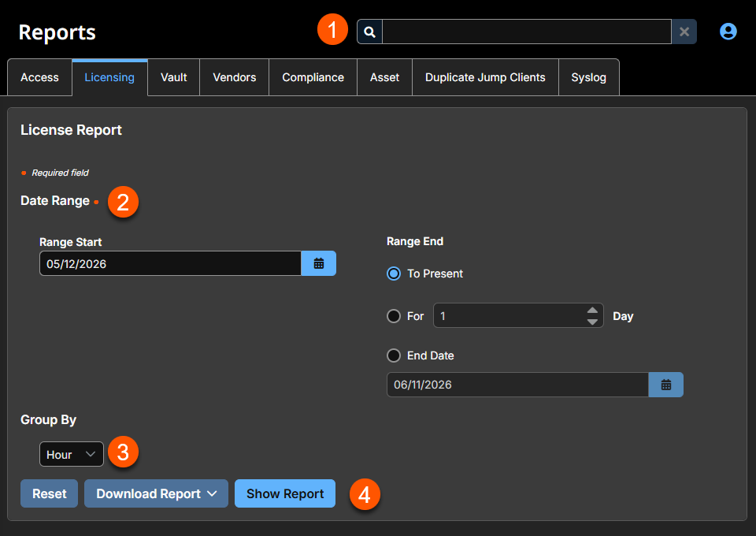
Task: Select the For days radio option
Action: [x=394, y=316]
